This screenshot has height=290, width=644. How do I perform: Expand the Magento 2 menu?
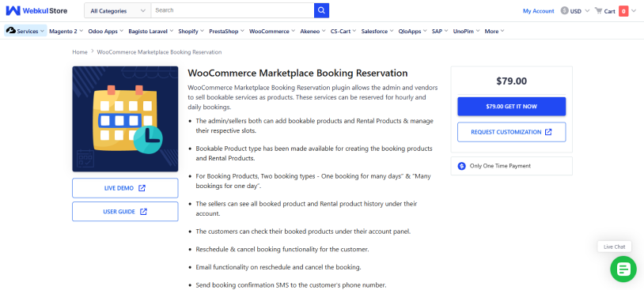[x=66, y=31]
